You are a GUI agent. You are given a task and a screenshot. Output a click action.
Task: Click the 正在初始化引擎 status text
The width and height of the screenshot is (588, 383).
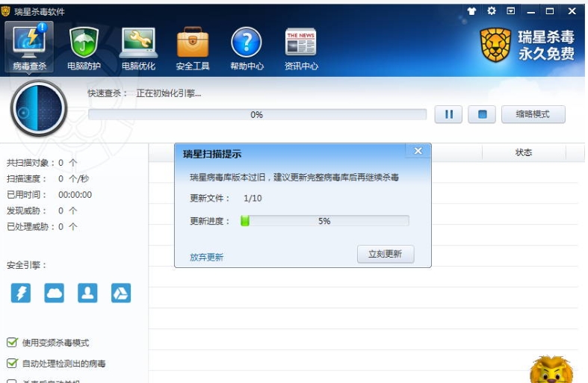click(x=168, y=93)
